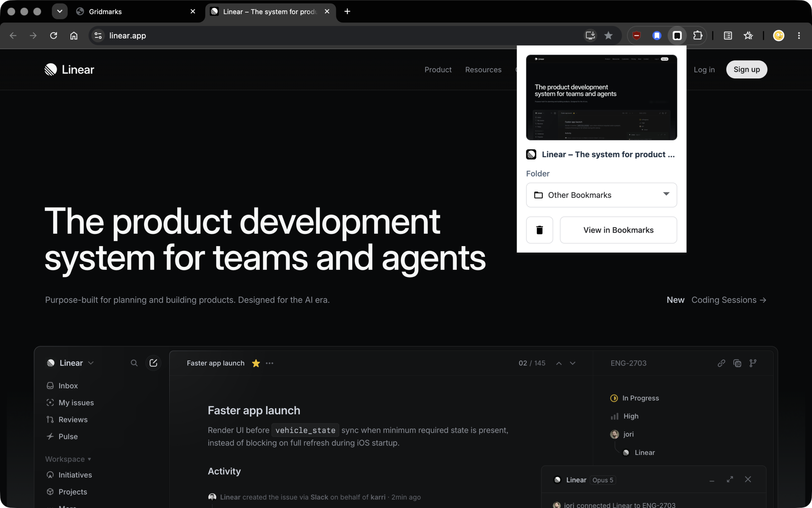The image size is (812, 508).
Task: Open Projects in the sidebar
Action: click(x=67, y=491)
